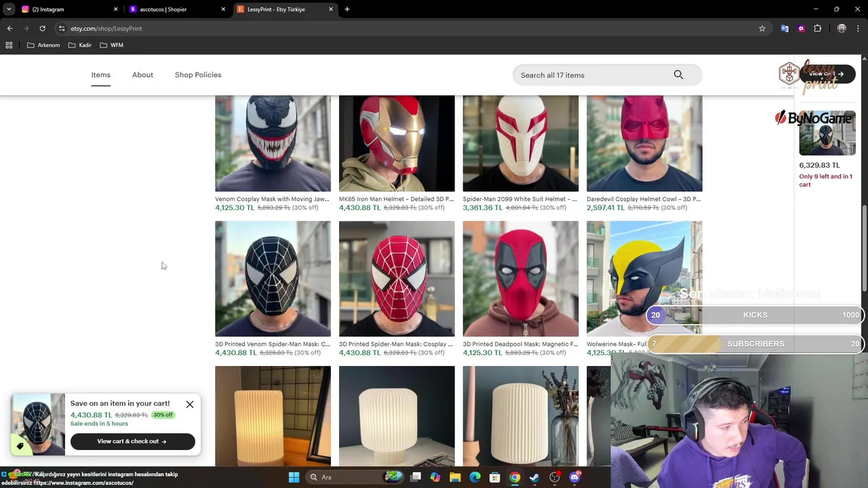Close the Instagram tab

coord(115,9)
